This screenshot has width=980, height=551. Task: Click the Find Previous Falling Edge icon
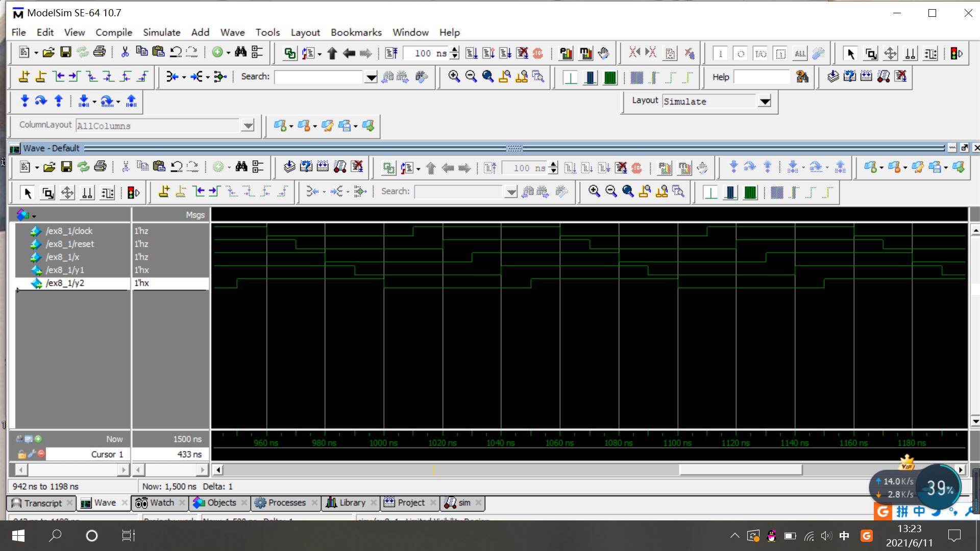pyautogui.click(x=92, y=77)
